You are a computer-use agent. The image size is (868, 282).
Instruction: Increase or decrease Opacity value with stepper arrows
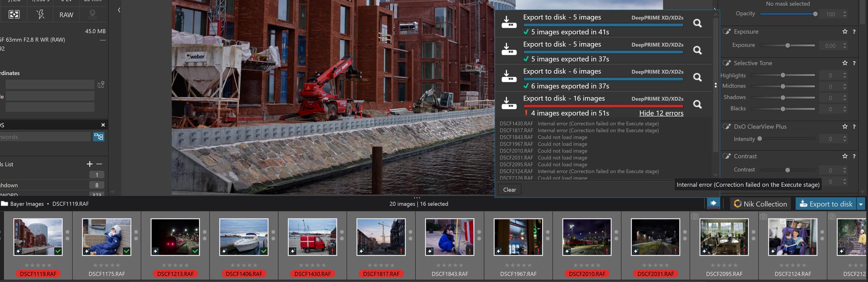tap(844, 14)
